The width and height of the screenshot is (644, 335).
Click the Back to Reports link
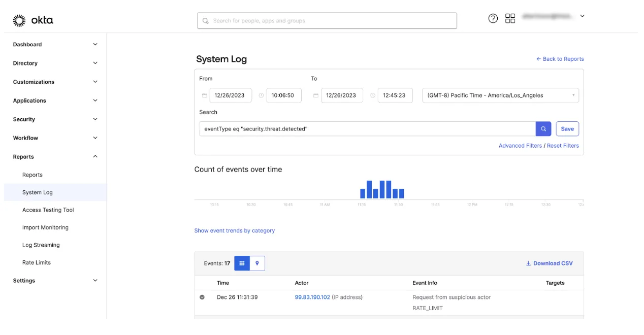(x=560, y=58)
